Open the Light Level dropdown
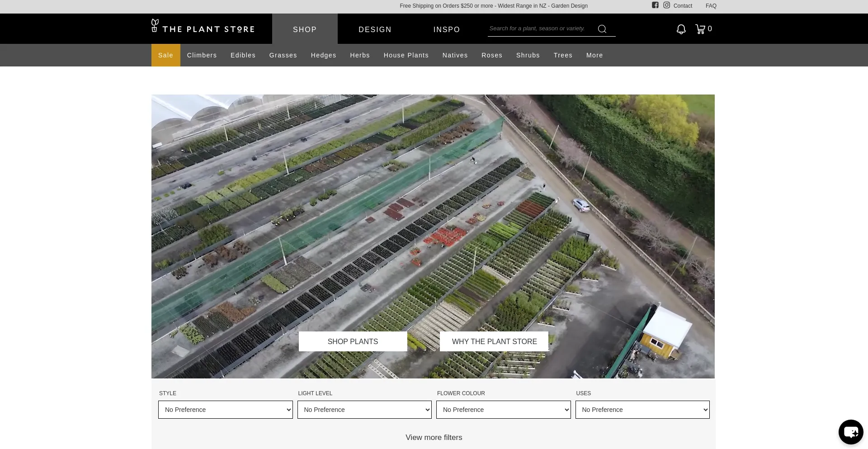This screenshot has width=868, height=449. [364, 410]
